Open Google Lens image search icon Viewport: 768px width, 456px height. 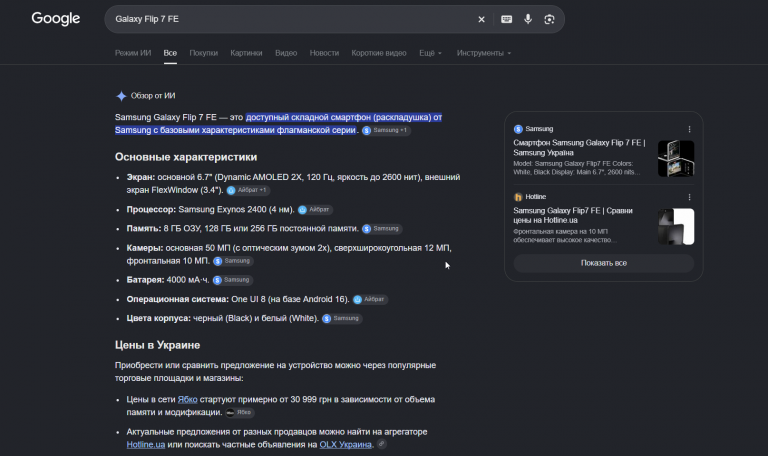[549, 19]
